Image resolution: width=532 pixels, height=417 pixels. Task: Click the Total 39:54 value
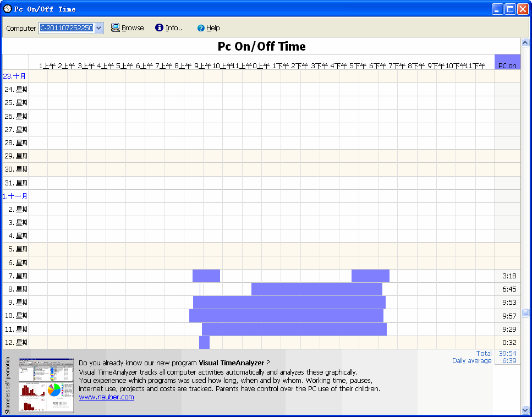click(x=508, y=354)
